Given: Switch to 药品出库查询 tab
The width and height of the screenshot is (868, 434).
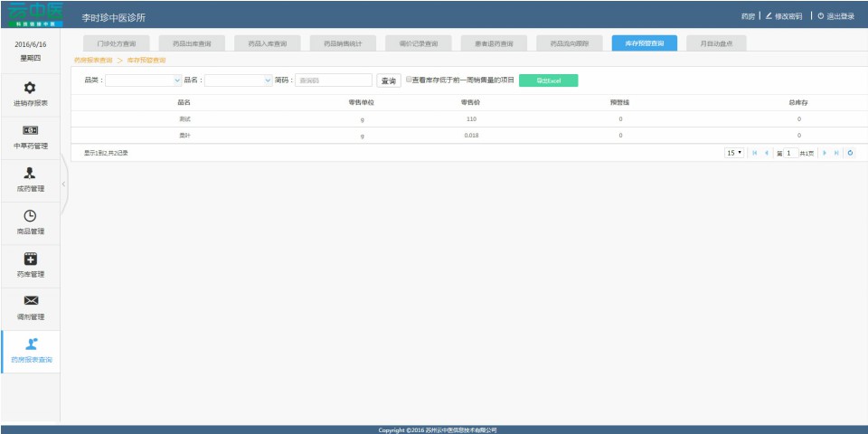Looking at the screenshot, I should coord(192,43).
